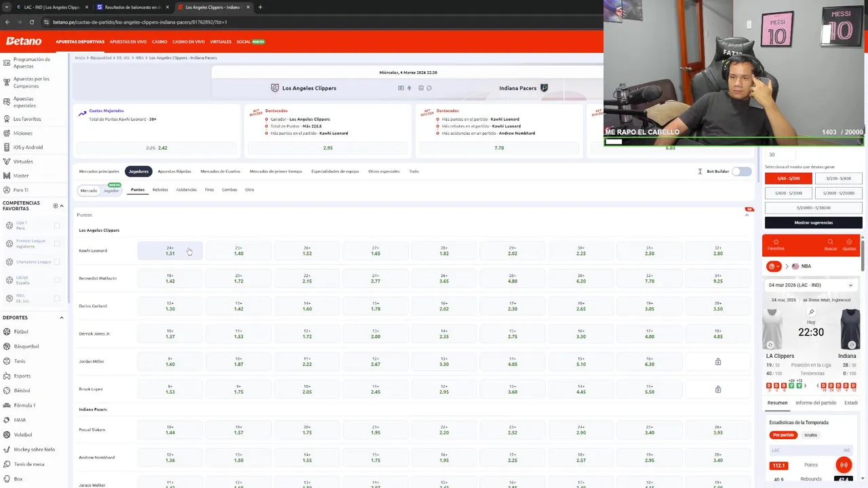Select Hockey sobre hielo sport
The height and width of the screenshot is (488, 868).
pyautogui.click(x=35, y=449)
